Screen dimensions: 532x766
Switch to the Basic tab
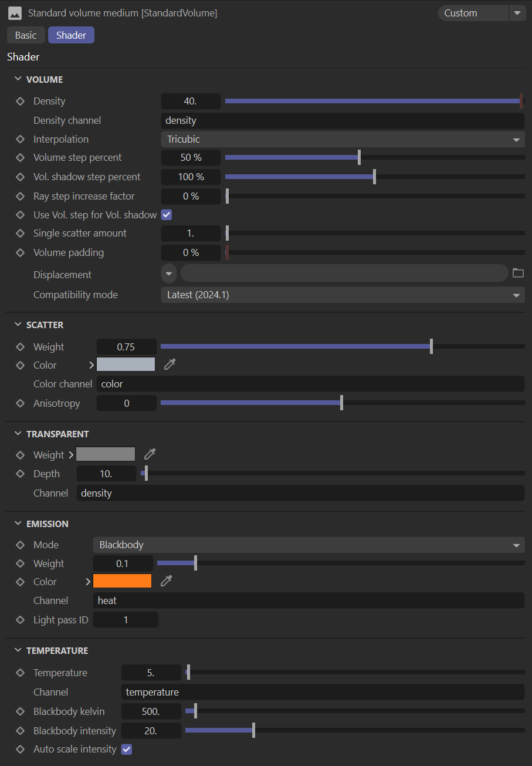[26, 35]
